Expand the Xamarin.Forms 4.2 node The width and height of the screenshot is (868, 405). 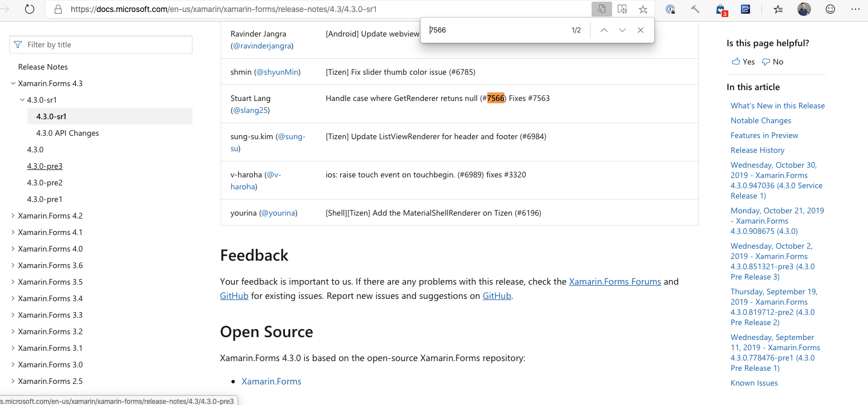tap(13, 216)
